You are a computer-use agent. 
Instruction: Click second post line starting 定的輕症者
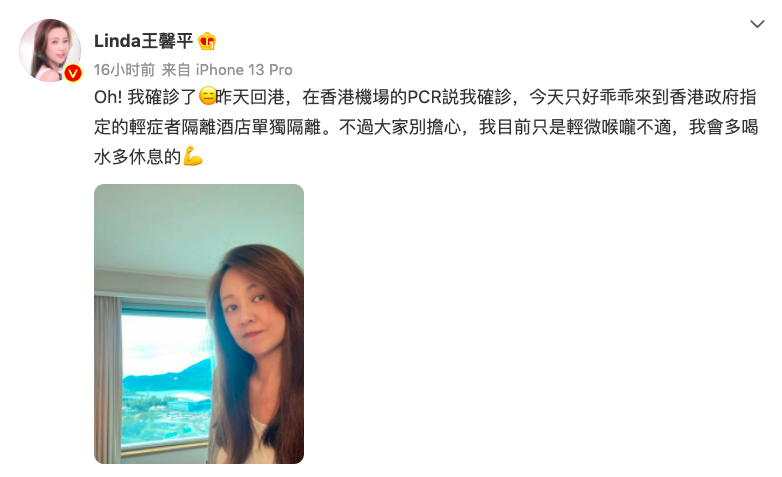[426, 127]
